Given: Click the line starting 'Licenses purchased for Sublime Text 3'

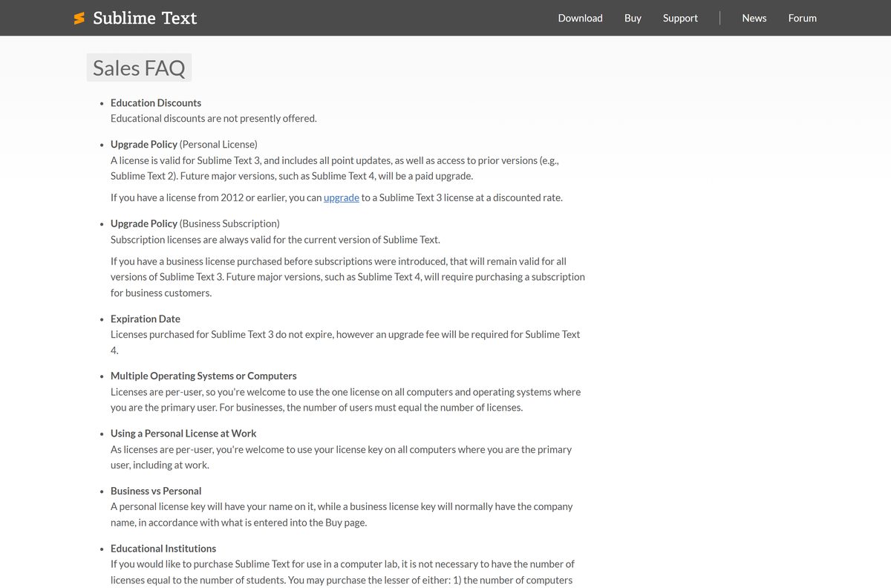Looking at the screenshot, I should pyautogui.click(x=345, y=334).
